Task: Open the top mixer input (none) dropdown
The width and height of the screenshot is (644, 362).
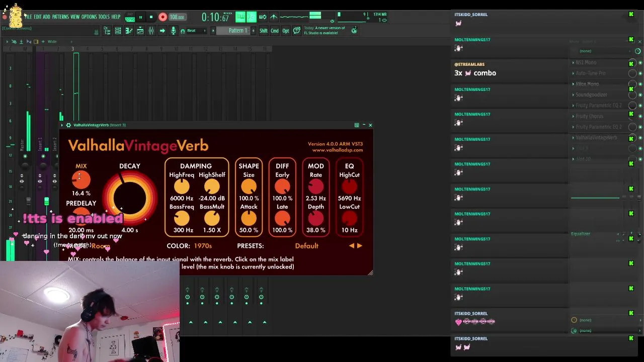Action: [x=604, y=51]
